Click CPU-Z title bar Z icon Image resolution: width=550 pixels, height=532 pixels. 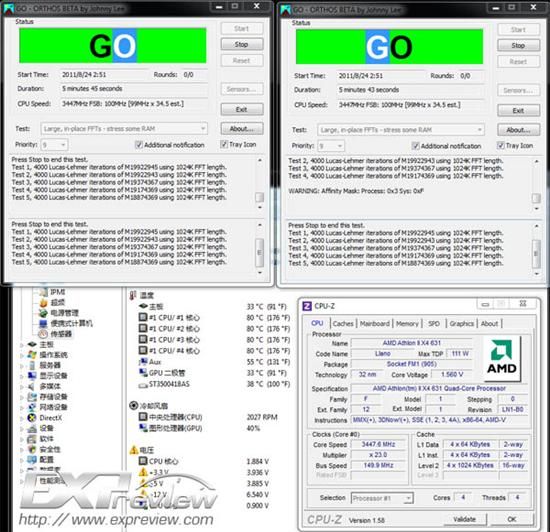click(307, 306)
